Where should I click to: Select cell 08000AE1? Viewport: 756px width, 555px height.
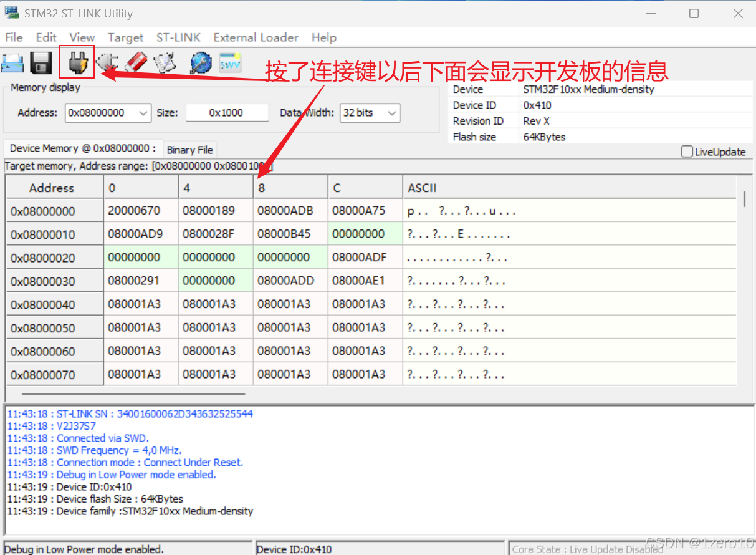(x=366, y=281)
